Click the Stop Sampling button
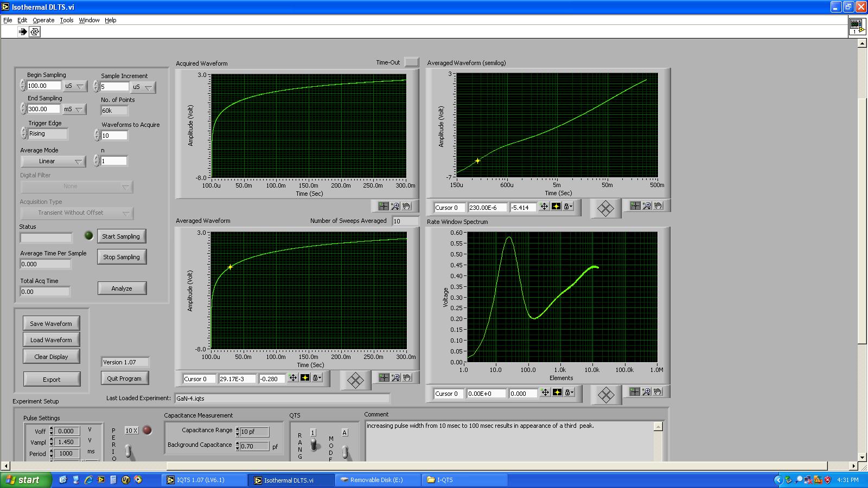The width and height of the screenshot is (868, 488). (x=122, y=257)
